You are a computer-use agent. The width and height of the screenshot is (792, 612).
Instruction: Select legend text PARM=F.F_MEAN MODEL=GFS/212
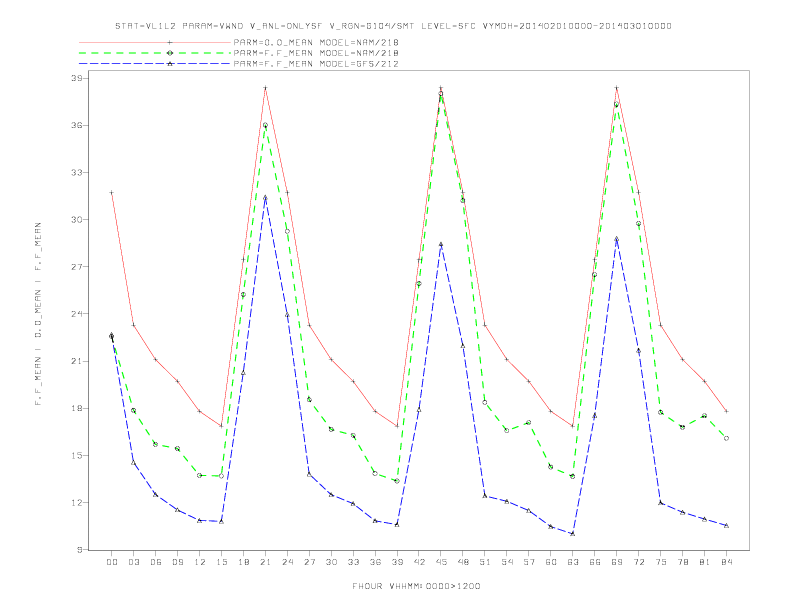click(x=316, y=64)
